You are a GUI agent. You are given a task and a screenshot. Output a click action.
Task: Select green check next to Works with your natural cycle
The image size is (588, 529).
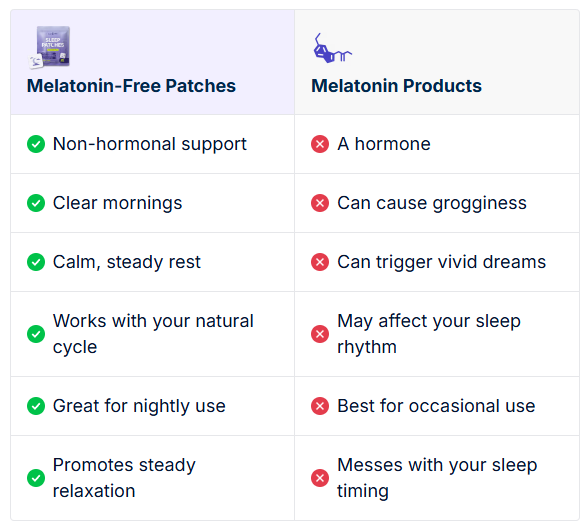[36, 334]
